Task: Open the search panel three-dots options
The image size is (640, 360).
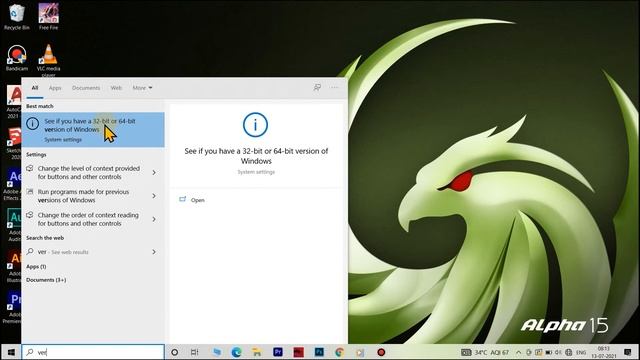Action: click(334, 87)
